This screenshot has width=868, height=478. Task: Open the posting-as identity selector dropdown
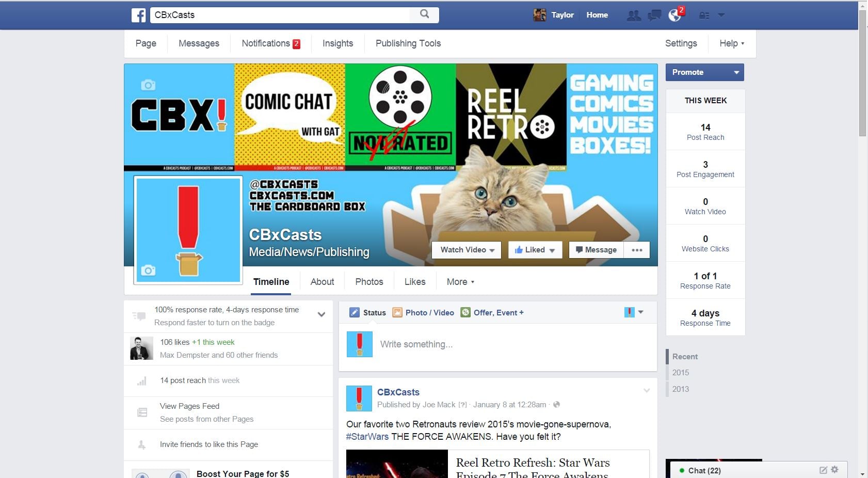pos(634,312)
